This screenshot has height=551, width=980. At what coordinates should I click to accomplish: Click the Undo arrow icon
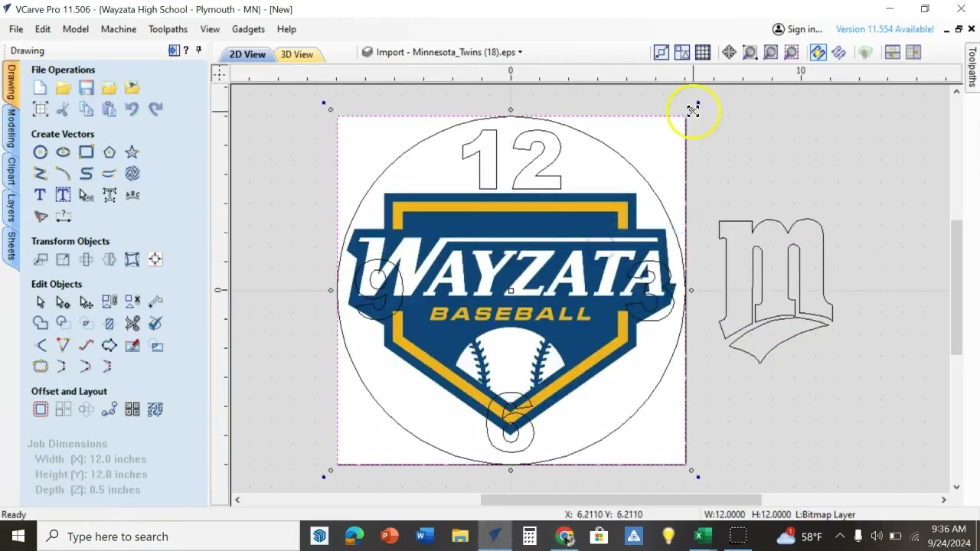pos(132,109)
